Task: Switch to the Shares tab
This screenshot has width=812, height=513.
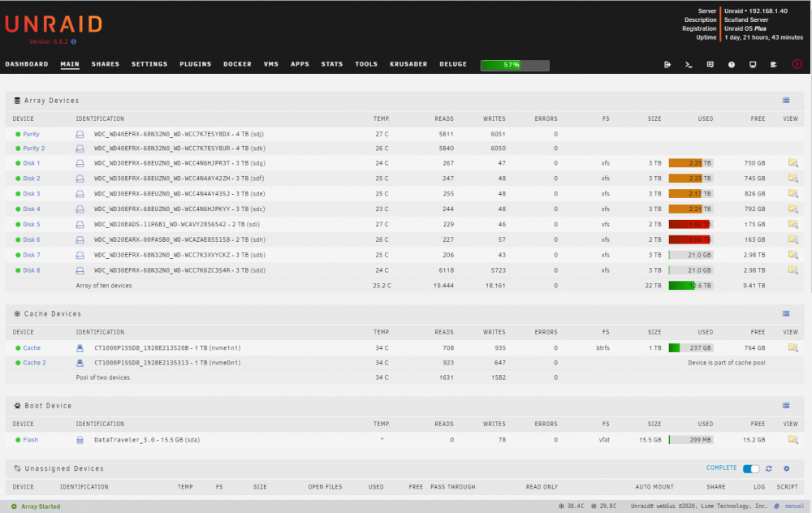Action: [106, 64]
